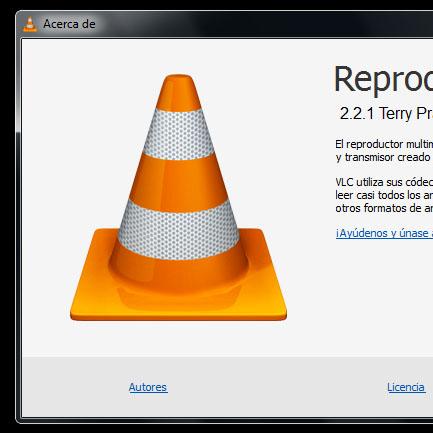Click the "VLC utiliza sus códec" text line

(384, 182)
